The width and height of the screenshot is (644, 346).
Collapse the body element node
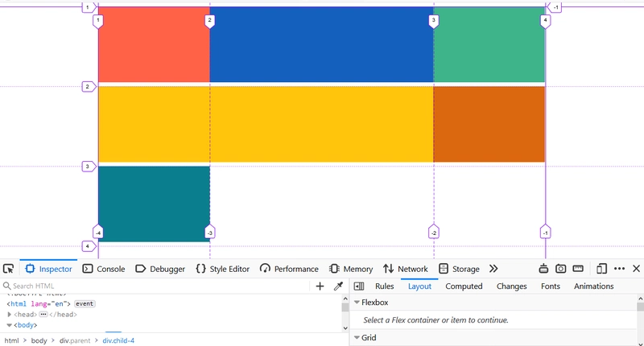pyautogui.click(x=10, y=325)
